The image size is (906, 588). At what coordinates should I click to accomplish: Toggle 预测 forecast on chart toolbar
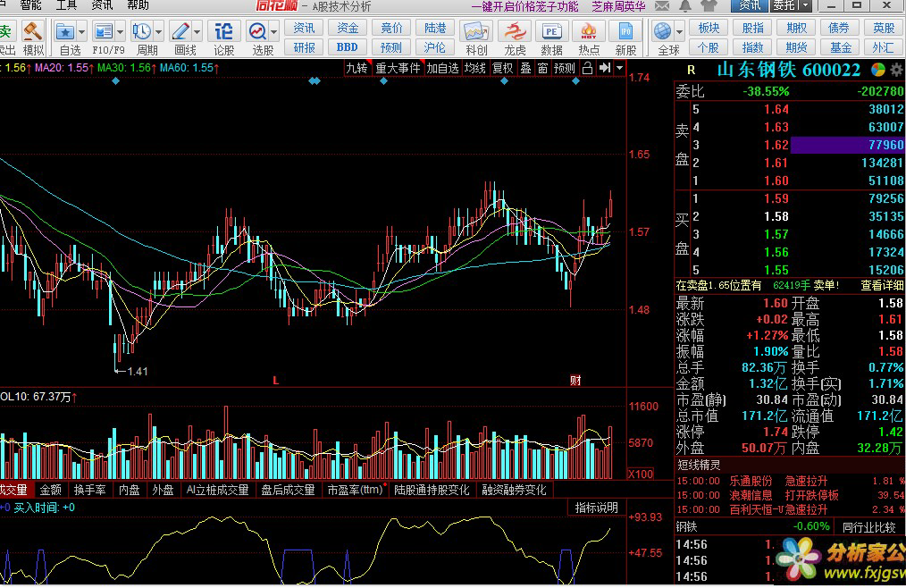point(565,68)
